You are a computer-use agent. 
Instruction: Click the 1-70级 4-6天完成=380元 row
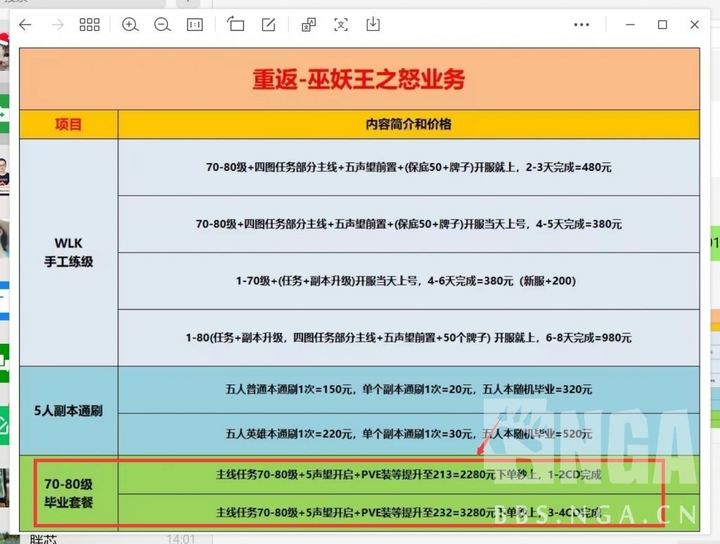coord(409,280)
